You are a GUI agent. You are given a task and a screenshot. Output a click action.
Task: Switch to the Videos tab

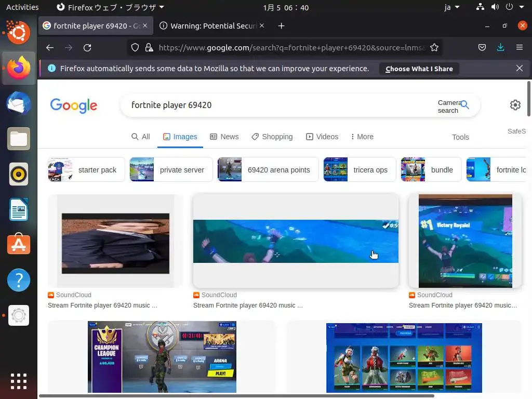pyautogui.click(x=322, y=137)
